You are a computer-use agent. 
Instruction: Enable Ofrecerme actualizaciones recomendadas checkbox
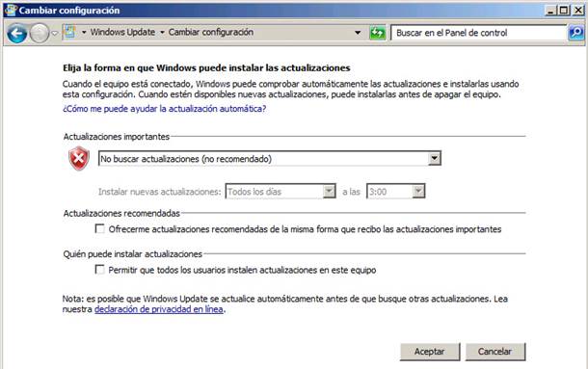pos(99,228)
